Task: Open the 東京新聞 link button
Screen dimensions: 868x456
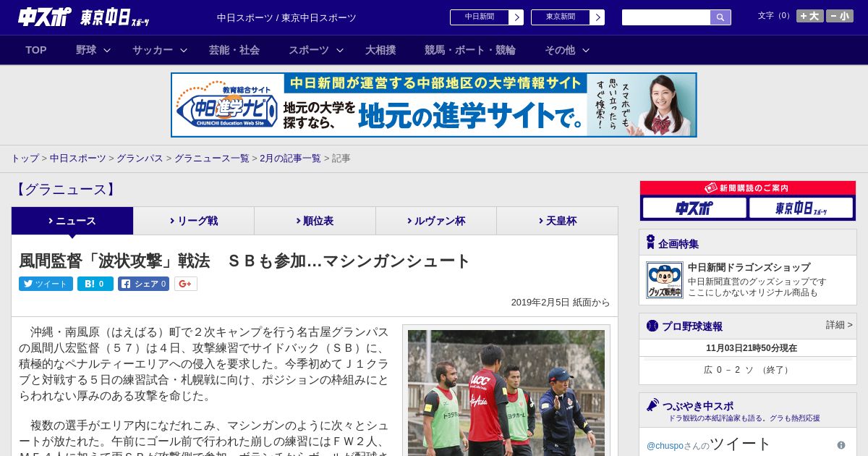Action: click(x=568, y=17)
